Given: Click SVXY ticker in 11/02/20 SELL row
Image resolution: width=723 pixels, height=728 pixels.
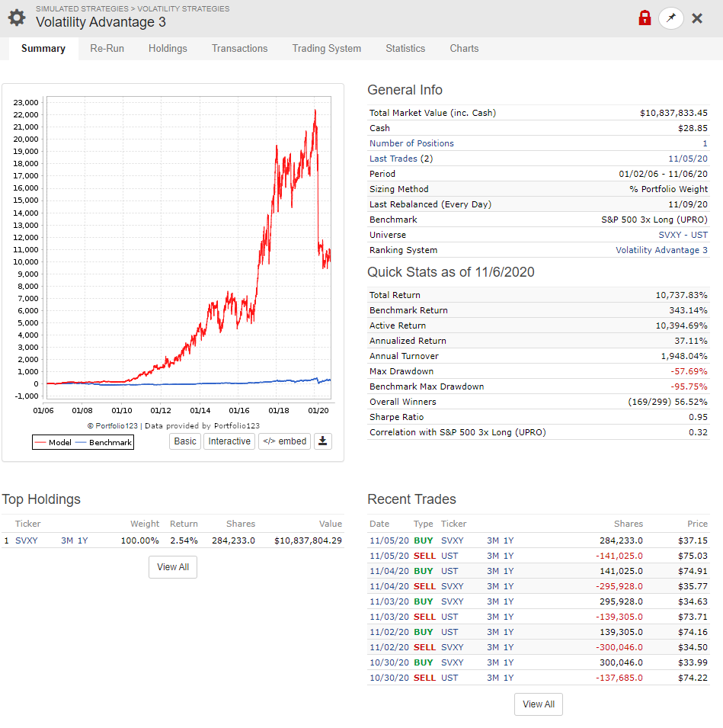Looking at the screenshot, I should [453, 647].
